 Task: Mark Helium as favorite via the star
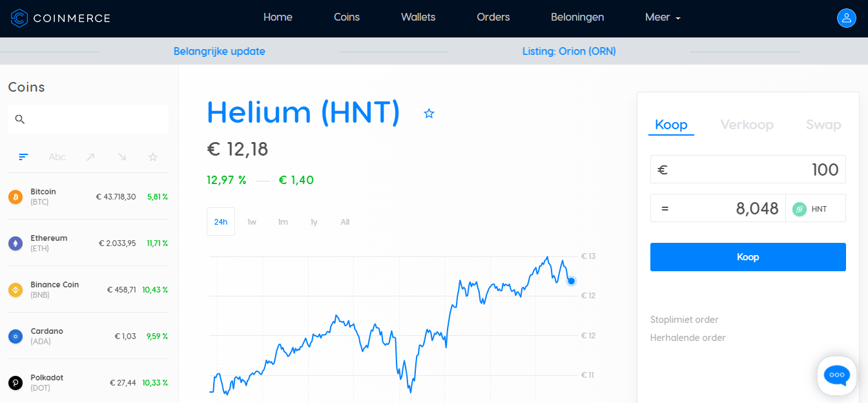tap(429, 113)
